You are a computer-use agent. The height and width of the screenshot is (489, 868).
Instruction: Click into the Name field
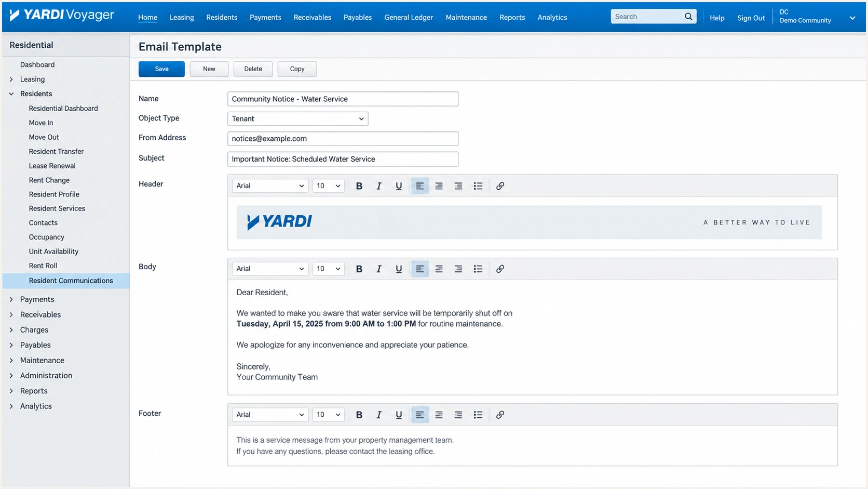343,99
